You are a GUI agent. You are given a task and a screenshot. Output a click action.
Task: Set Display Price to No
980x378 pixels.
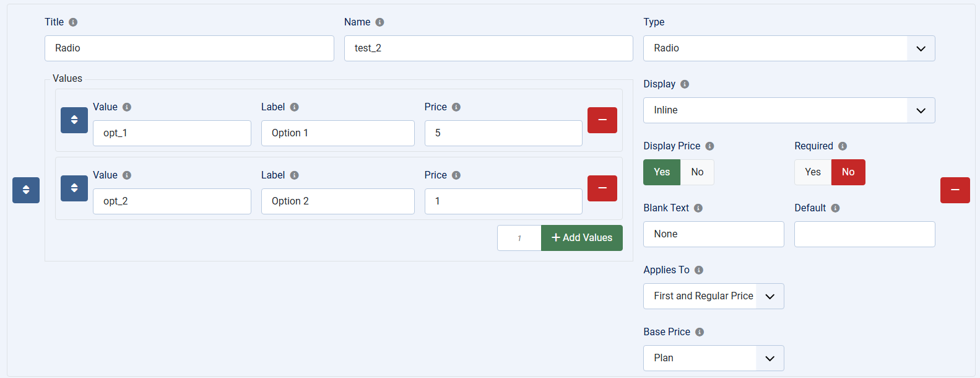697,172
